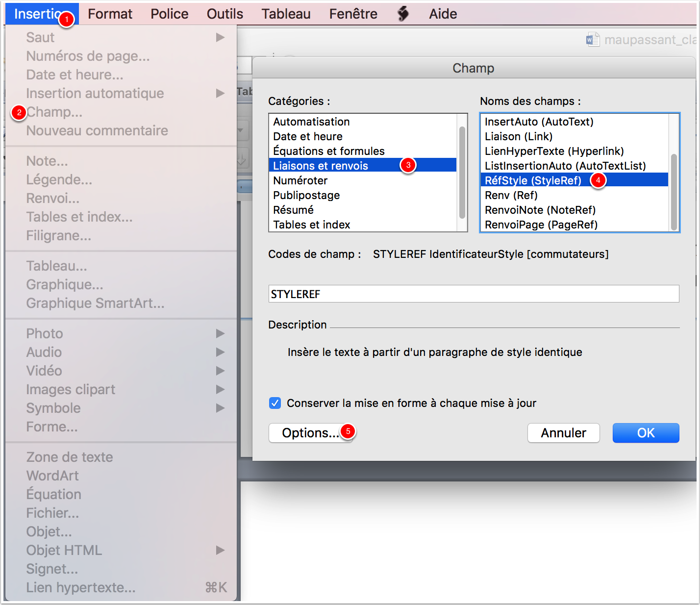Choose Lien hypertexte... menu item
The image size is (700, 605).
[81, 587]
